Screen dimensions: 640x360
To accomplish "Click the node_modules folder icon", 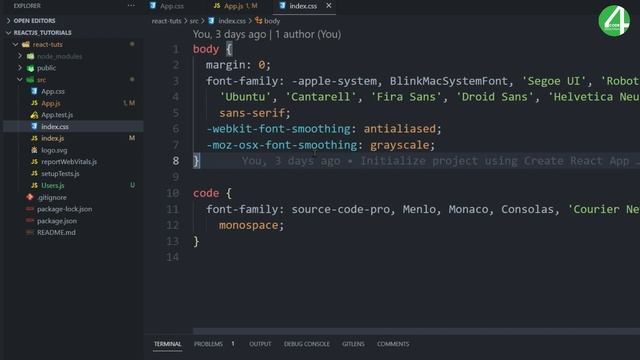I will (x=30, y=56).
